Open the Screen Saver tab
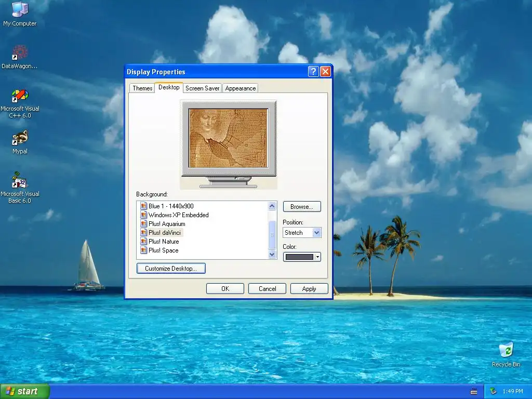This screenshot has width=532, height=399. click(x=203, y=88)
